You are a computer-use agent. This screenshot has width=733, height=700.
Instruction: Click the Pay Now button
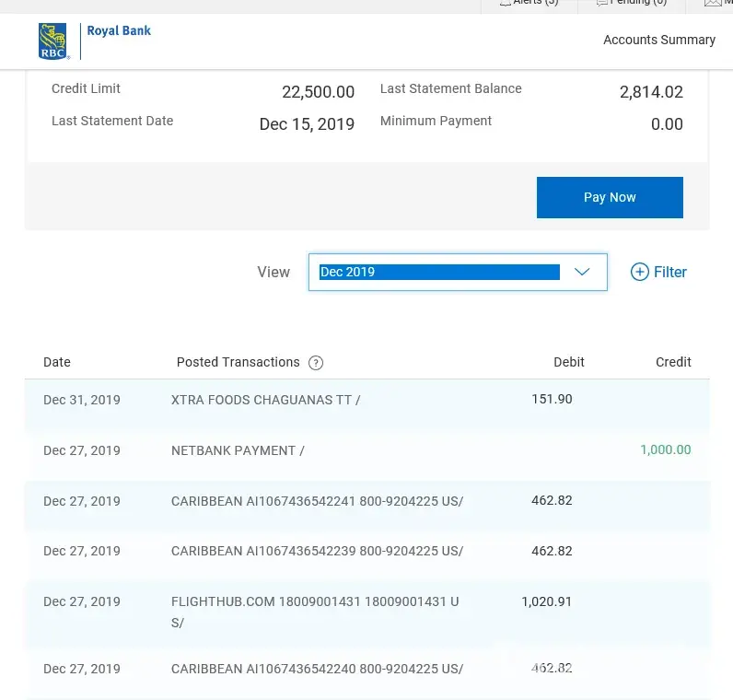click(610, 197)
